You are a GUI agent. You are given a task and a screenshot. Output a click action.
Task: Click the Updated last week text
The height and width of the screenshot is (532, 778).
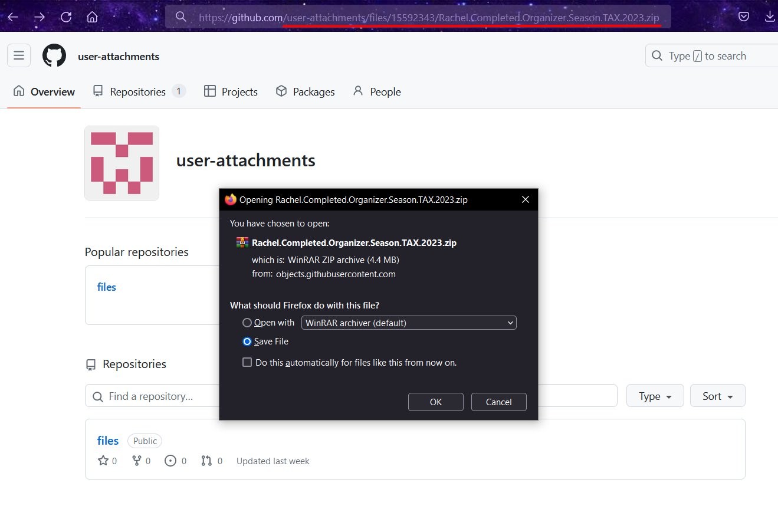pyautogui.click(x=273, y=461)
